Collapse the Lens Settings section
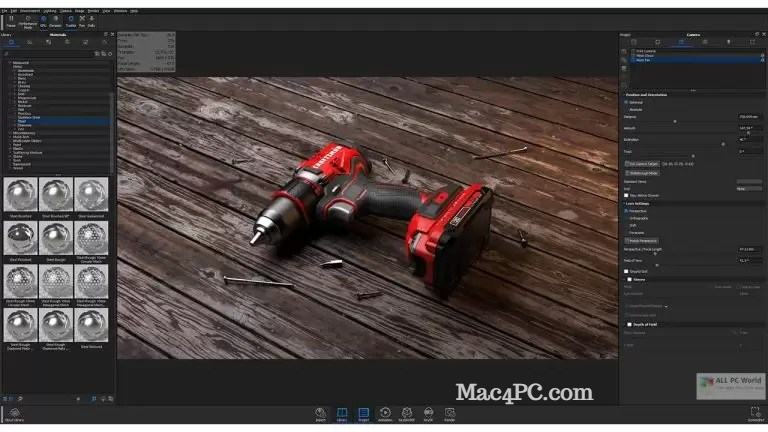 click(x=624, y=203)
